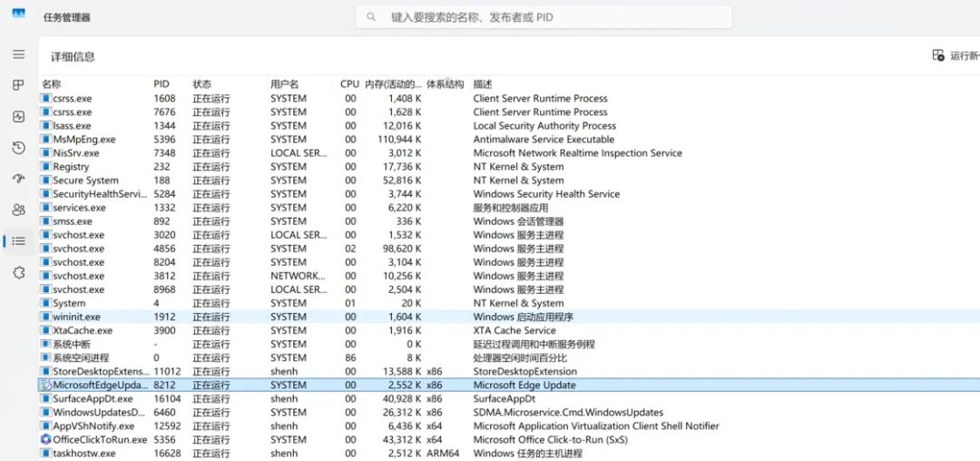Click the icon next to lsass.exe
This screenshot has width=980, height=461.
click(45, 125)
